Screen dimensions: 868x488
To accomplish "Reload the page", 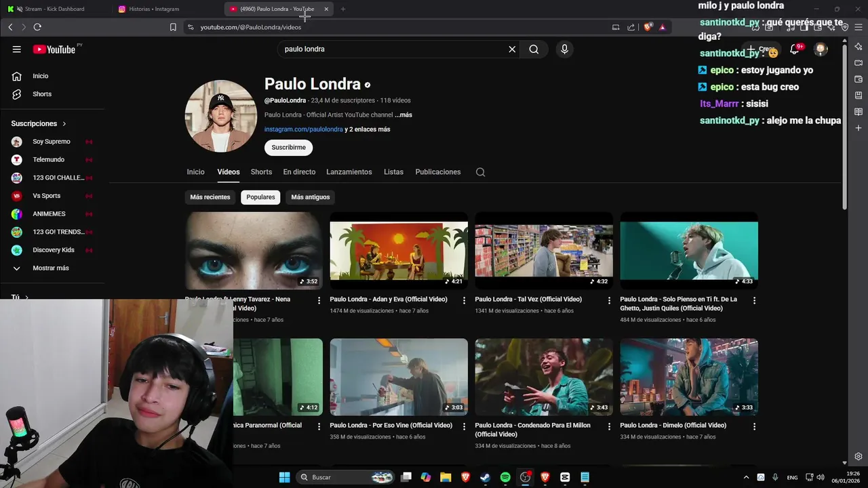I will [x=37, y=27].
